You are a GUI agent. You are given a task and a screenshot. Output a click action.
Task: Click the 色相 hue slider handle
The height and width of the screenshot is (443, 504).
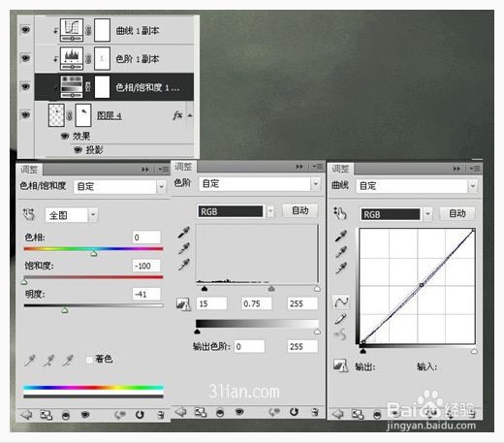tap(94, 253)
